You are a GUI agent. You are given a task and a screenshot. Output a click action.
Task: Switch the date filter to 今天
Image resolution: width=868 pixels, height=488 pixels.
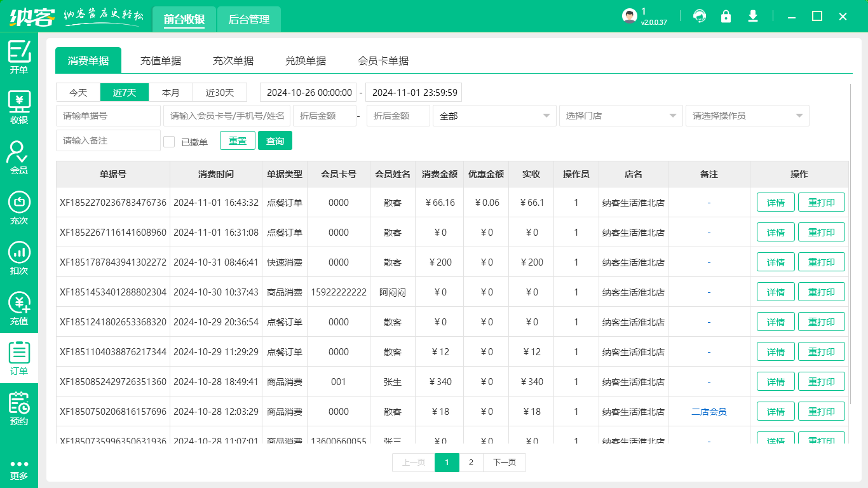click(78, 92)
